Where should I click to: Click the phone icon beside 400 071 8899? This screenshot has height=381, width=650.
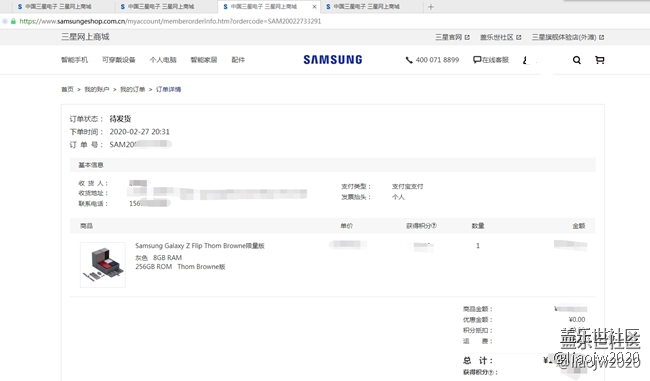point(409,60)
